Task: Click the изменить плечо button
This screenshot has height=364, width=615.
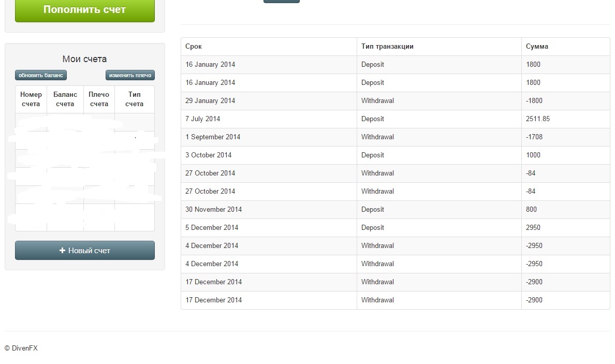Action: point(130,75)
